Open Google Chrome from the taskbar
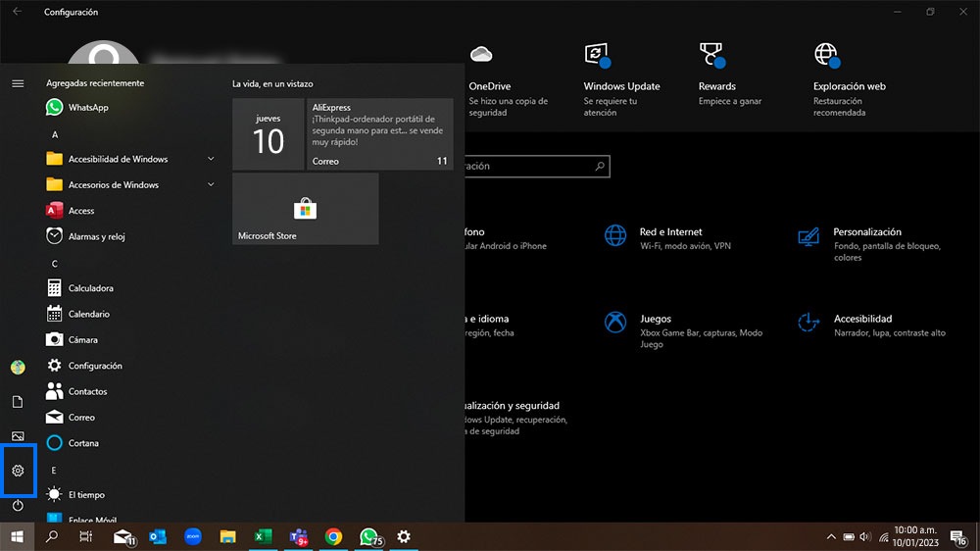This screenshot has height=551, width=980. (x=333, y=536)
